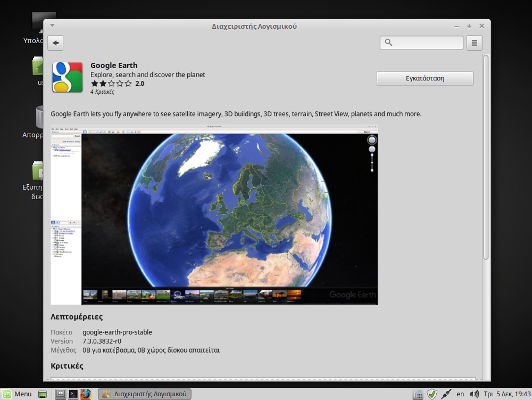Select the Trash icon on the desktop
Viewport: 532px width, 400px height.
40,117
